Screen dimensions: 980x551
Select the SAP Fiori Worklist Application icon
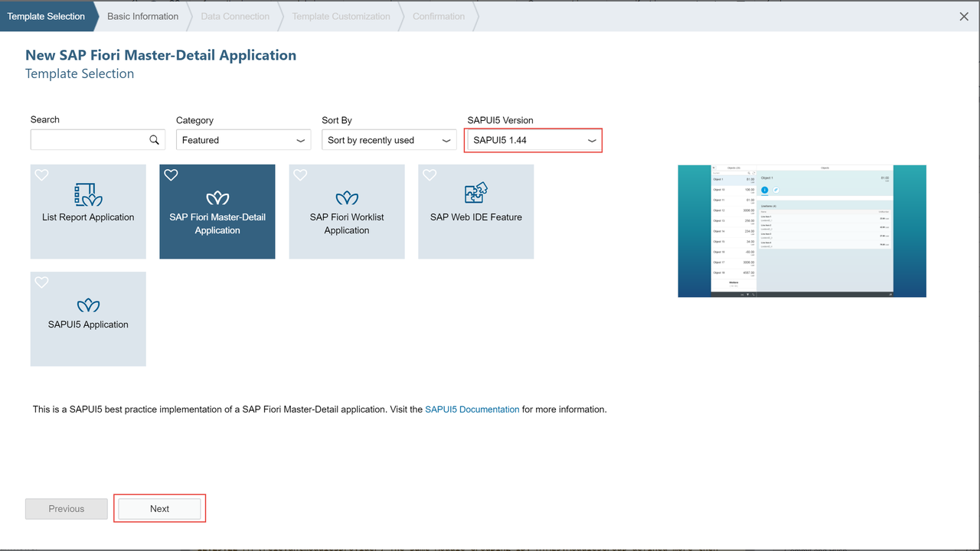(x=347, y=198)
